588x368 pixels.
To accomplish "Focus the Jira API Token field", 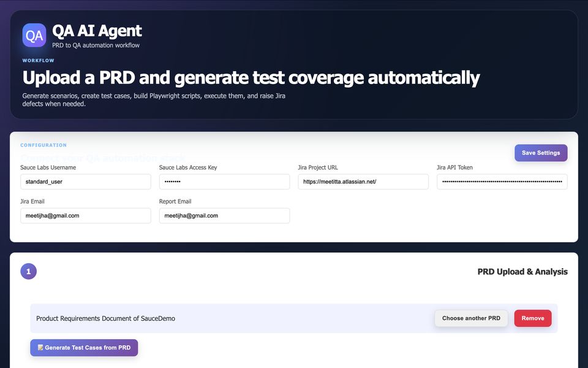I will coord(502,182).
